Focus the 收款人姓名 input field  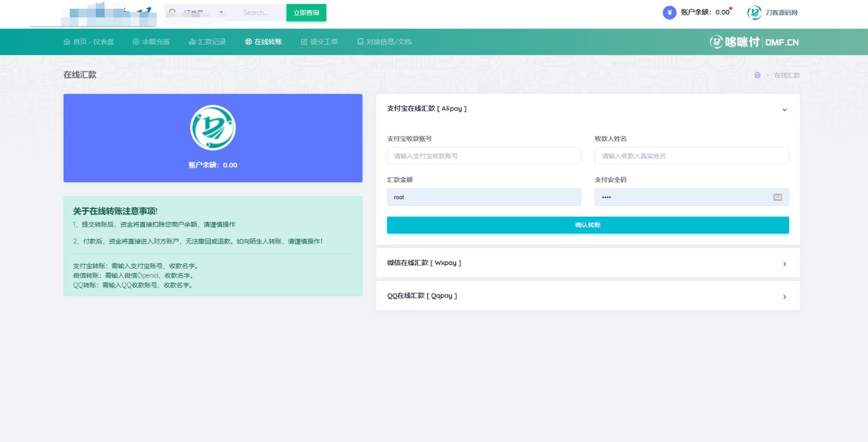click(x=692, y=156)
